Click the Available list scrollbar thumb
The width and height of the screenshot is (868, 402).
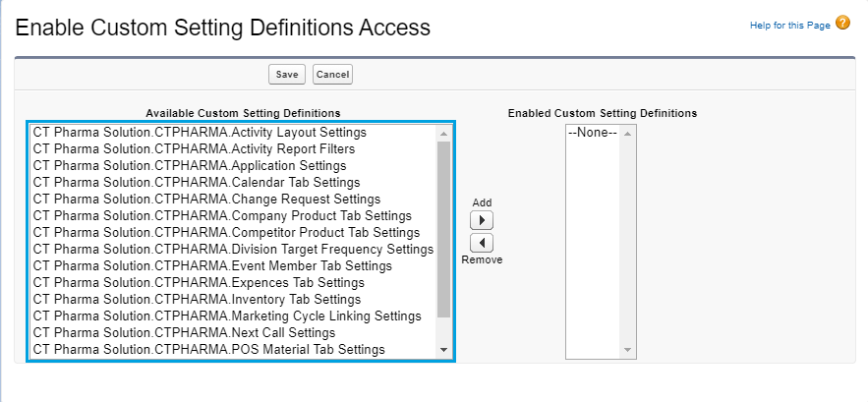coord(443,226)
